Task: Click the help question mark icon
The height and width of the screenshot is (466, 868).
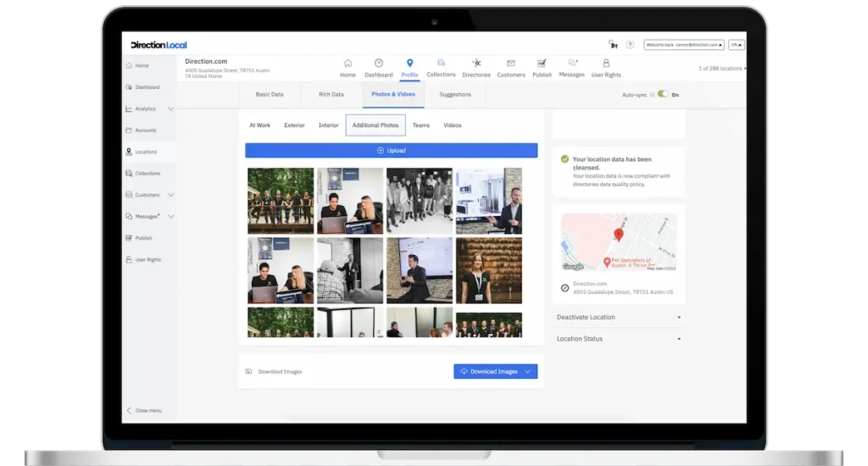Action: click(630, 45)
